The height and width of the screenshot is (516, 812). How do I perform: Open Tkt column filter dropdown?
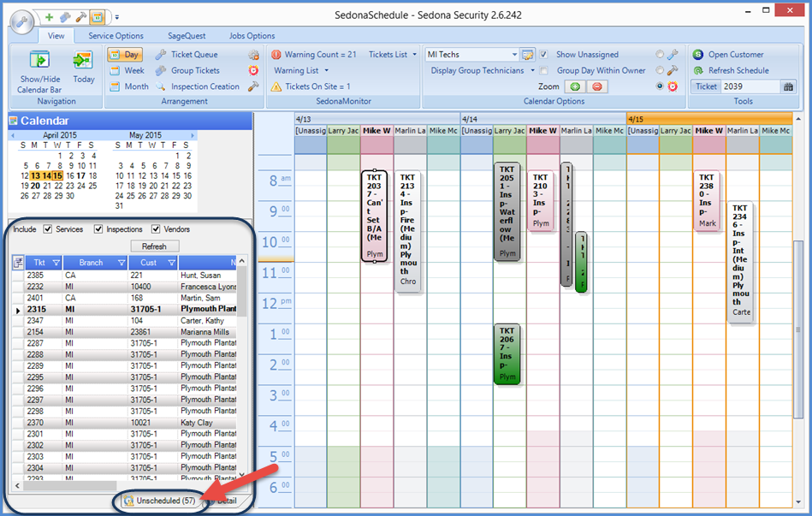coord(56,263)
